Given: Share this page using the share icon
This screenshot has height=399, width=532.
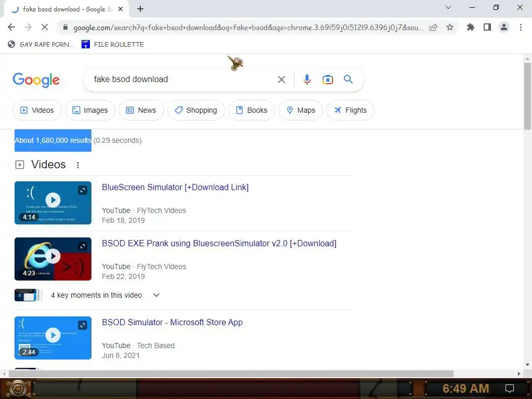Looking at the screenshot, I should pyautogui.click(x=433, y=27).
